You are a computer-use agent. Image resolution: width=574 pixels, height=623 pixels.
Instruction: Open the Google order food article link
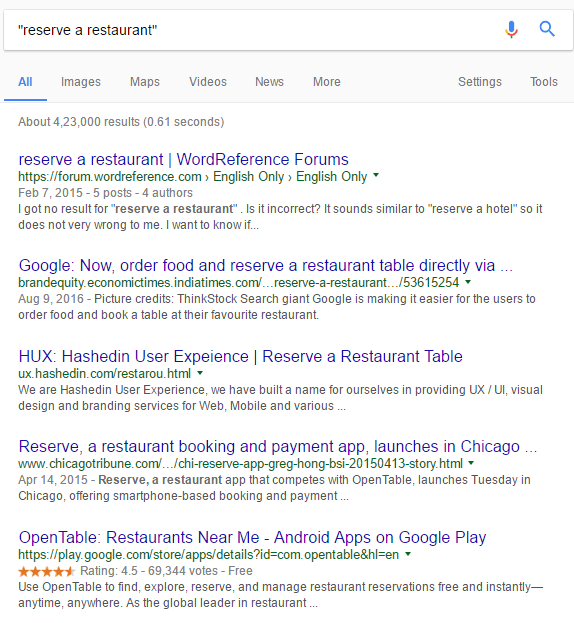(x=266, y=265)
